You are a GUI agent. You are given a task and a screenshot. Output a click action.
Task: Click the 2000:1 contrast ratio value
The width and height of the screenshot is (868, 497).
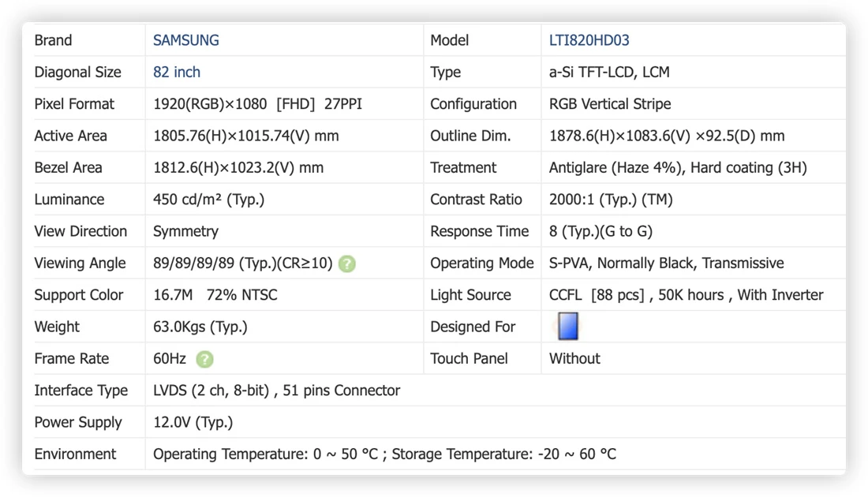pyautogui.click(x=611, y=200)
